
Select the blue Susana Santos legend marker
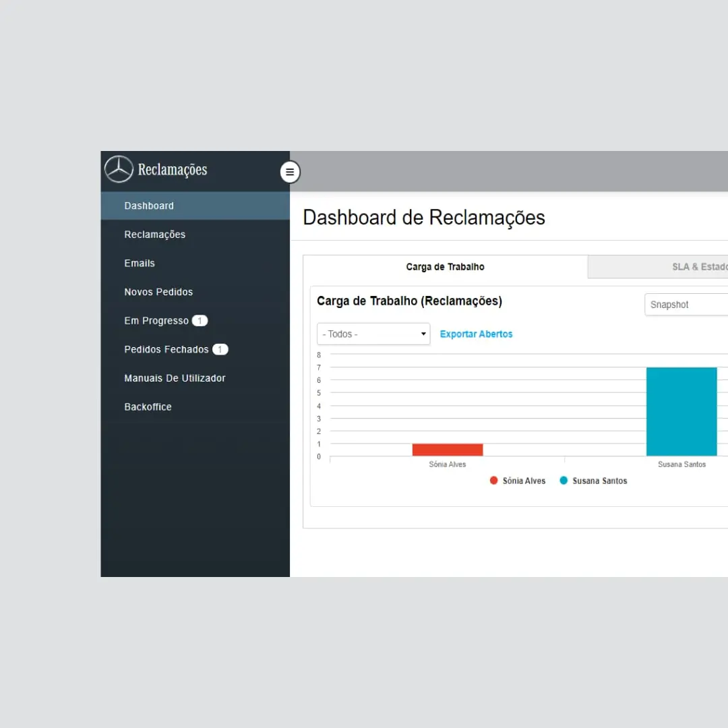coord(564,481)
